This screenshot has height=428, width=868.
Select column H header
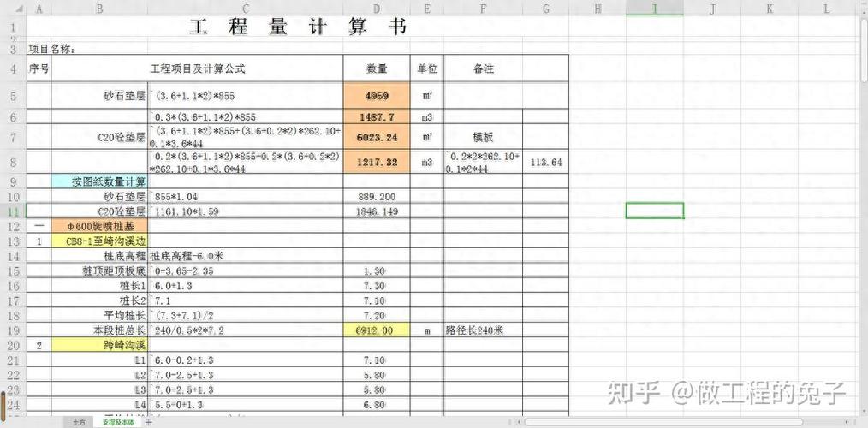[597, 9]
